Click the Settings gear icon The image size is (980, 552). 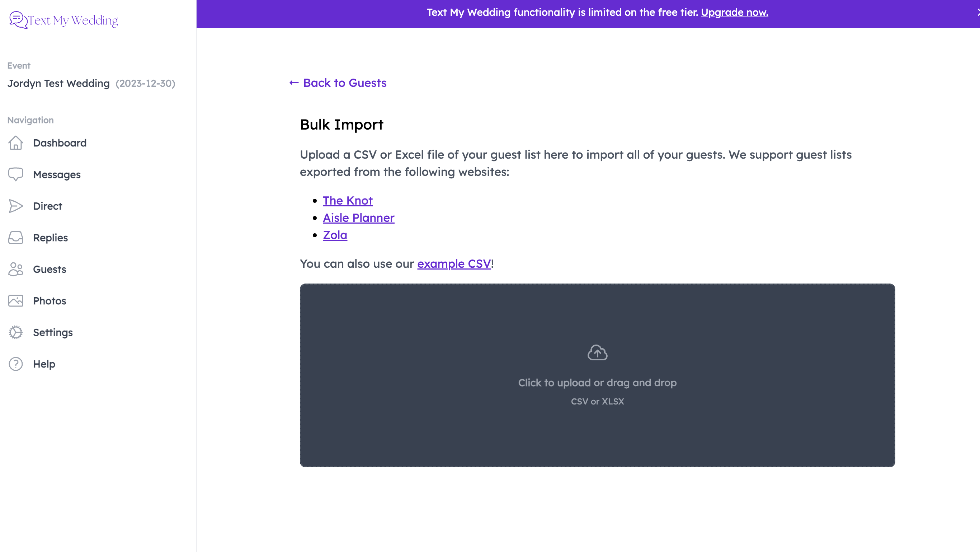(15, 332)
